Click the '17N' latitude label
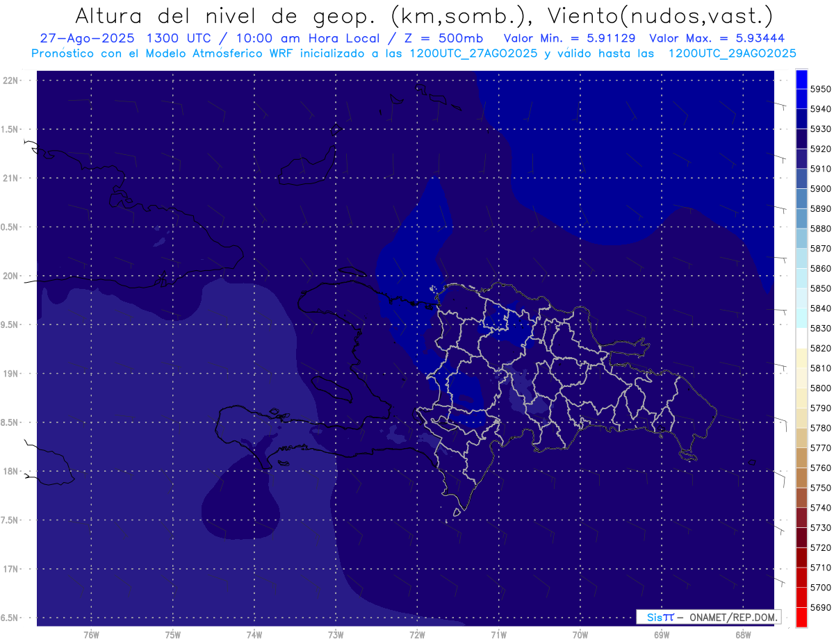This screenshot has height=644, width=834. pos(11,569)
